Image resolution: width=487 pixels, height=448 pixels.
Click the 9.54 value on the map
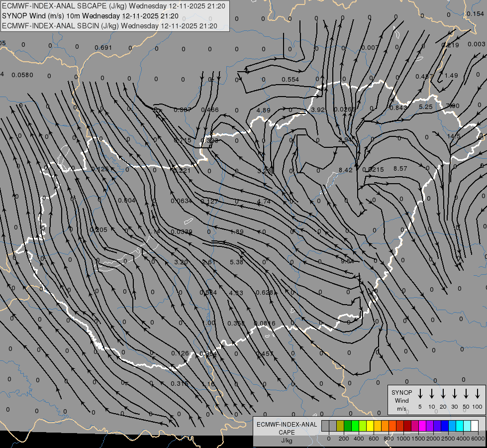tap(347, 261)
